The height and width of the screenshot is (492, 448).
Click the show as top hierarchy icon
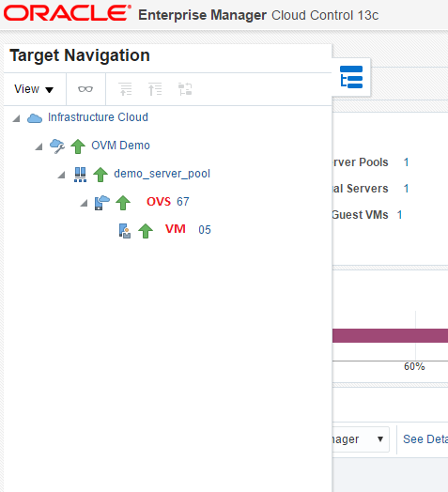point(185,89)
